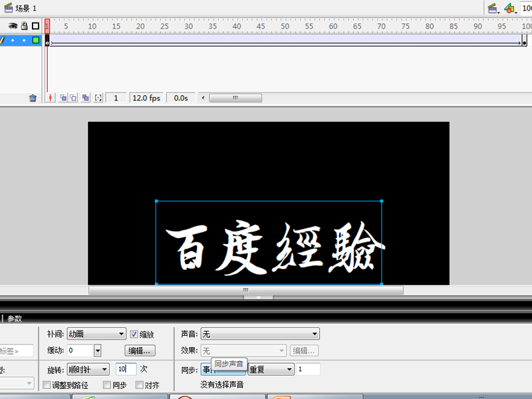Open modify onion markers button

coord(98,98)
